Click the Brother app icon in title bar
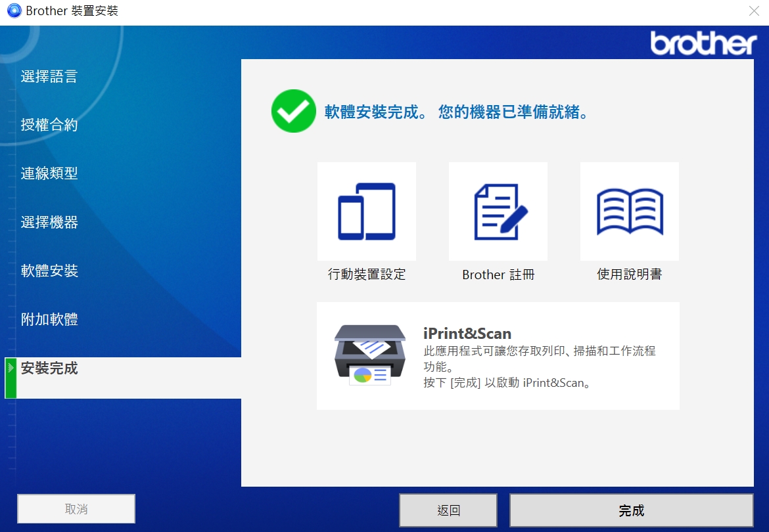769x532 pixels. 14,11
